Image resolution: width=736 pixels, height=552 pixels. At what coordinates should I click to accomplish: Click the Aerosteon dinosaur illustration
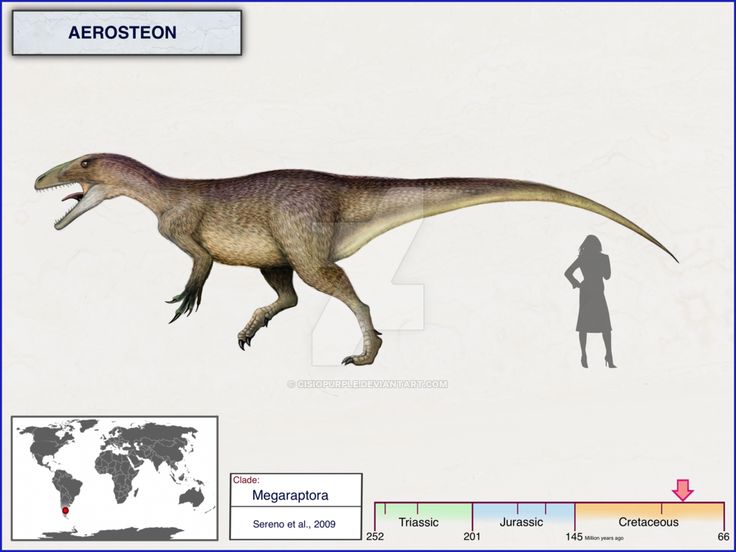pos(356,259)
